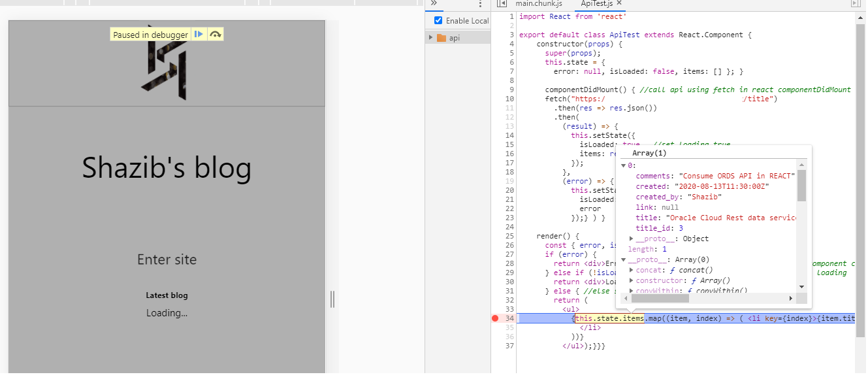This screenshot has height=381, width=868.
Task: Click the Array(1) popup header
Action: click(649, 153)
